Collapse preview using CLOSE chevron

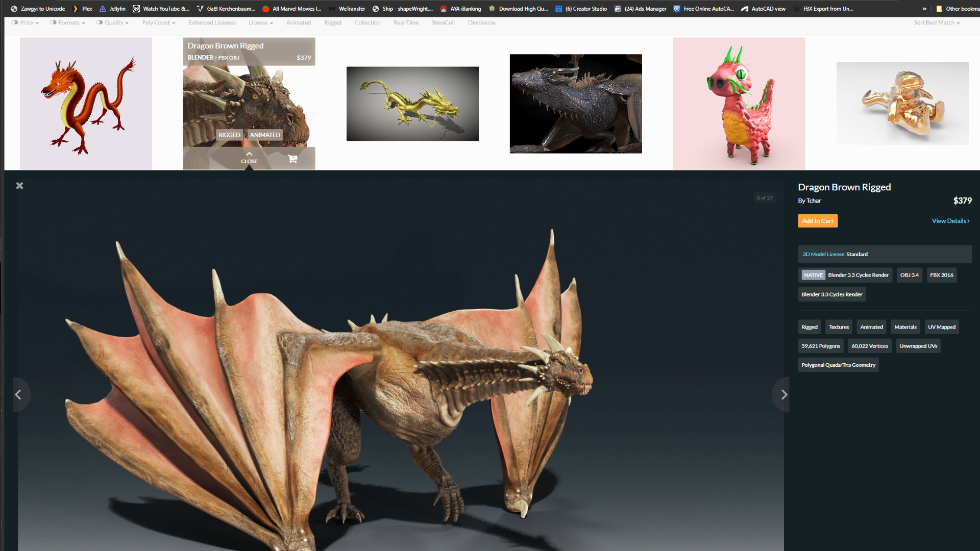[249, 157]
